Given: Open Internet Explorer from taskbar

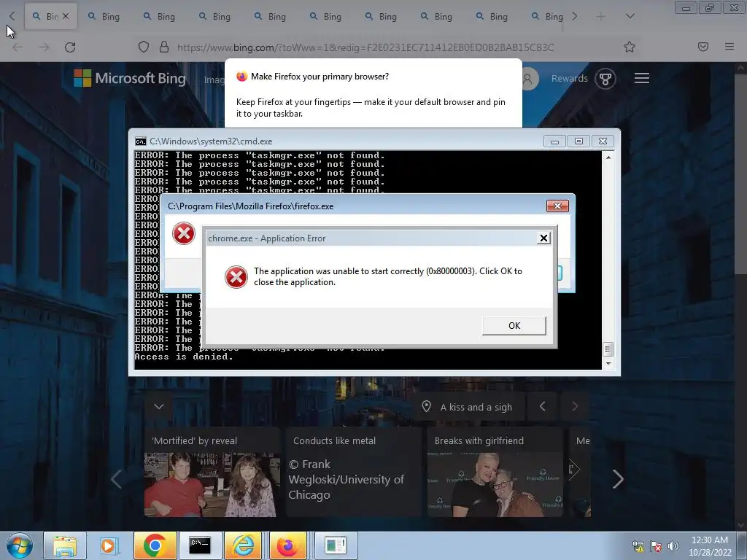Looking at the screenshot, I should pos(245,545).
